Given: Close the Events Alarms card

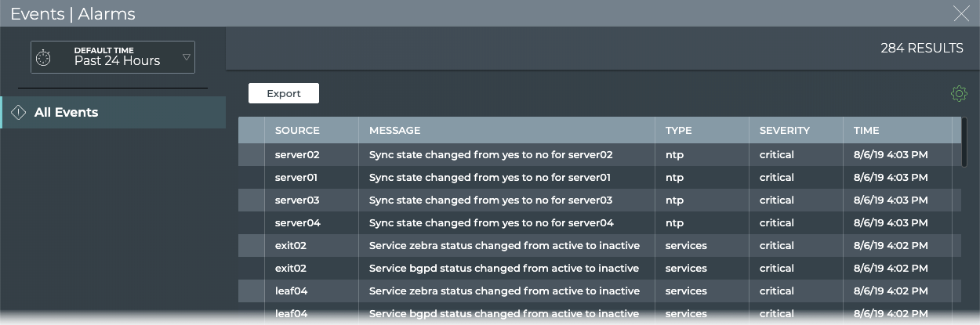Looking at the screenshot, I should (x=961, y=13).
